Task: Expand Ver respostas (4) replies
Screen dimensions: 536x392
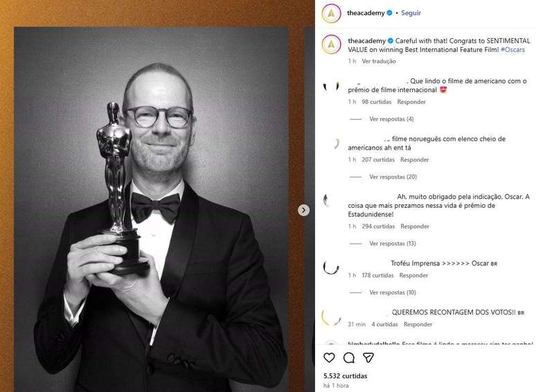Action: click(391, 119)
